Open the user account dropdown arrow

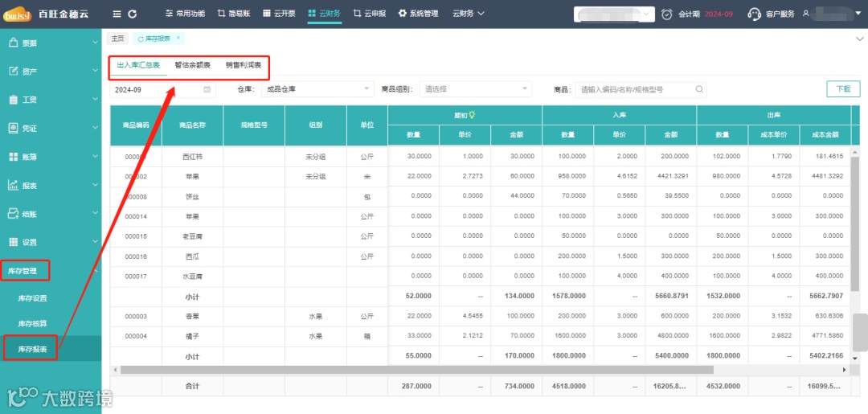pos(858,14)
